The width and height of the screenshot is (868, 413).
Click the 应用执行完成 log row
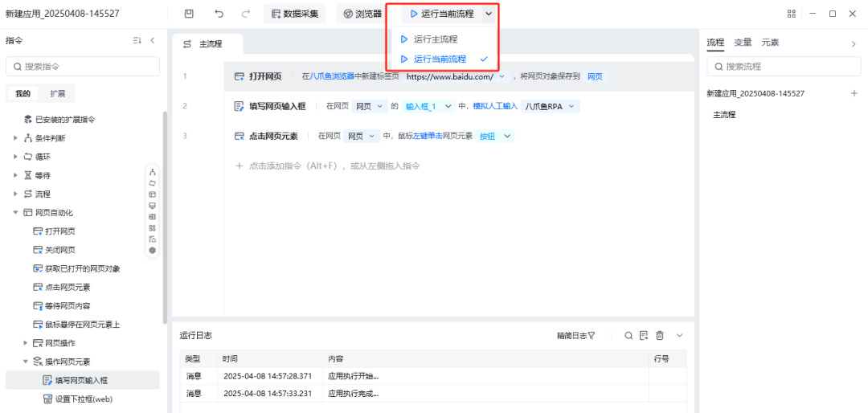[x=433, y=394]
